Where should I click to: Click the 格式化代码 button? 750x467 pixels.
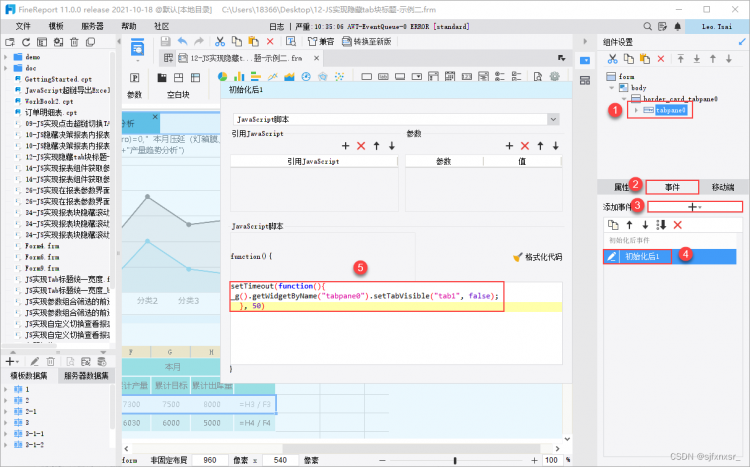[x=538, y=257]
